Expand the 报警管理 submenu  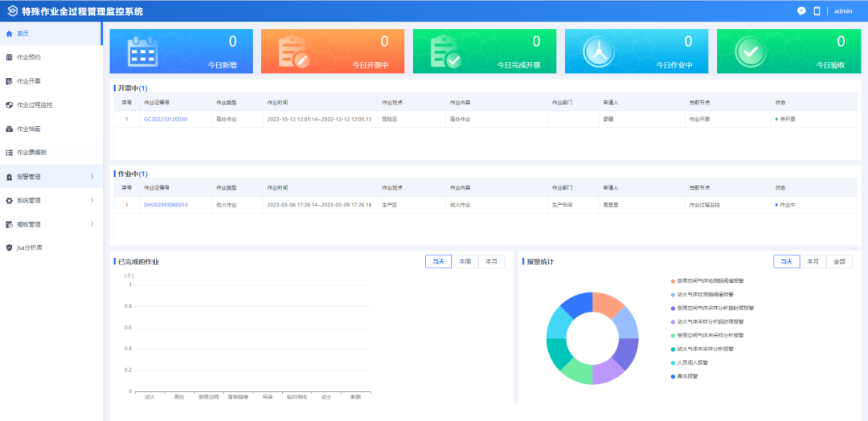[92, 176]
